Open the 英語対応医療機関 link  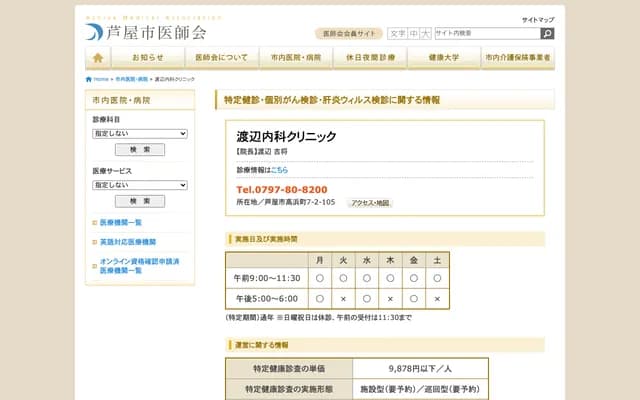click(x=128, y=242)
